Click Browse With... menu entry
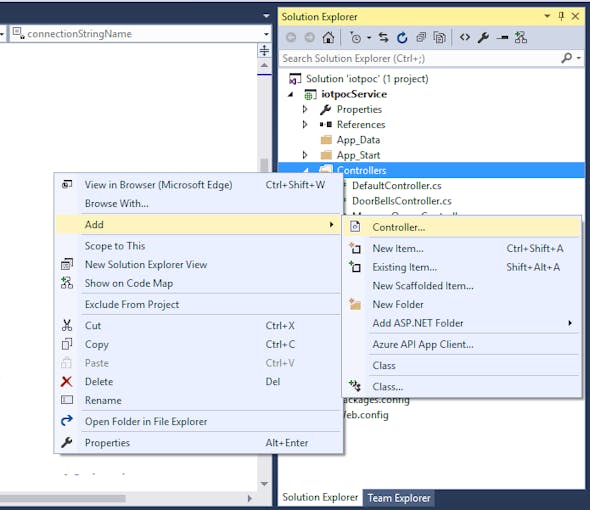 [199, 203]
